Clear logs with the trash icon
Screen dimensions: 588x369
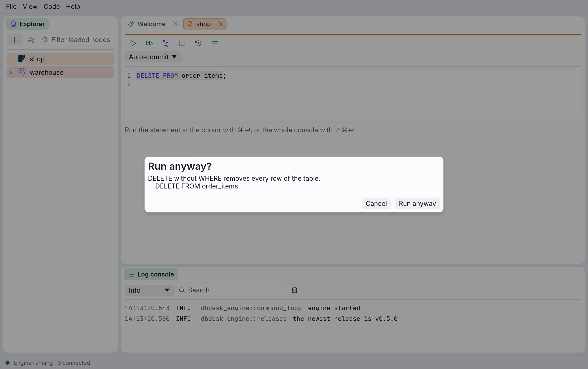(x=294, y=290)
